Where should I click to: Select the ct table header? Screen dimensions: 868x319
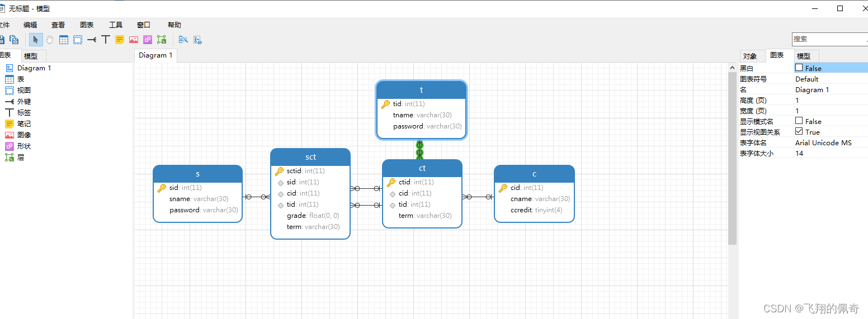[x=422, y=168]
